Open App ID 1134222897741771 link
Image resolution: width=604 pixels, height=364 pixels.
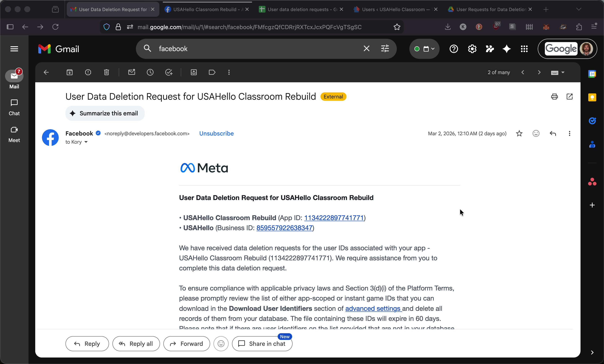(334, 218)
